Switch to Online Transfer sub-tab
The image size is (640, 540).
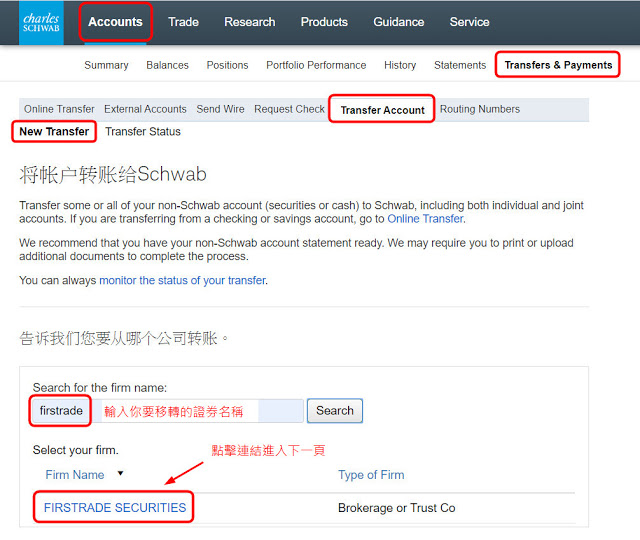click(59, 109)
